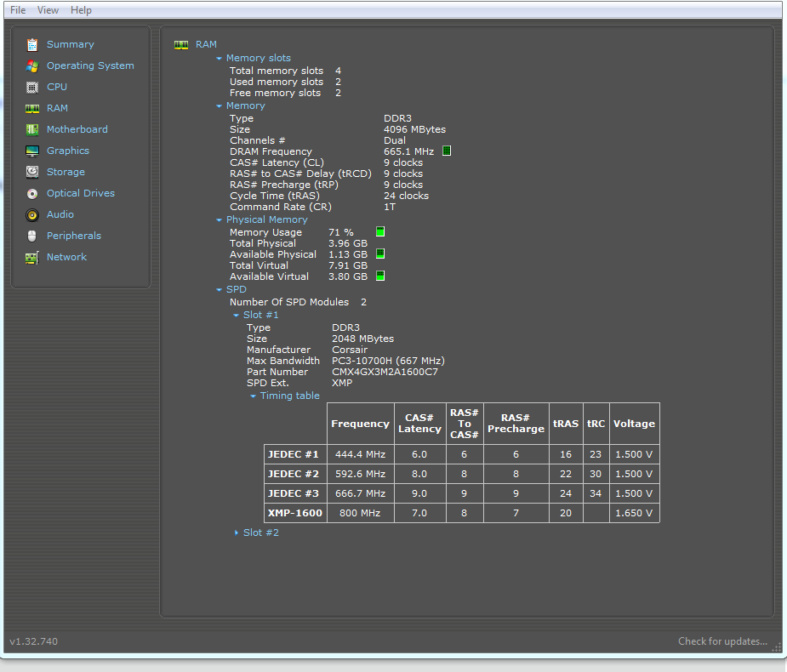Screen dimensions: 787x672
Task: Toggle the Memory Usage green indicator
Action: coord(380,231)
